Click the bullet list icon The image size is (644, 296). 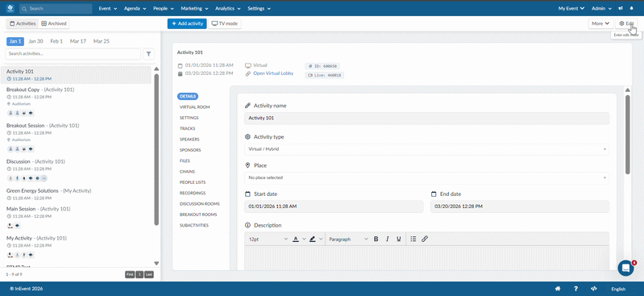coord(413,239)
